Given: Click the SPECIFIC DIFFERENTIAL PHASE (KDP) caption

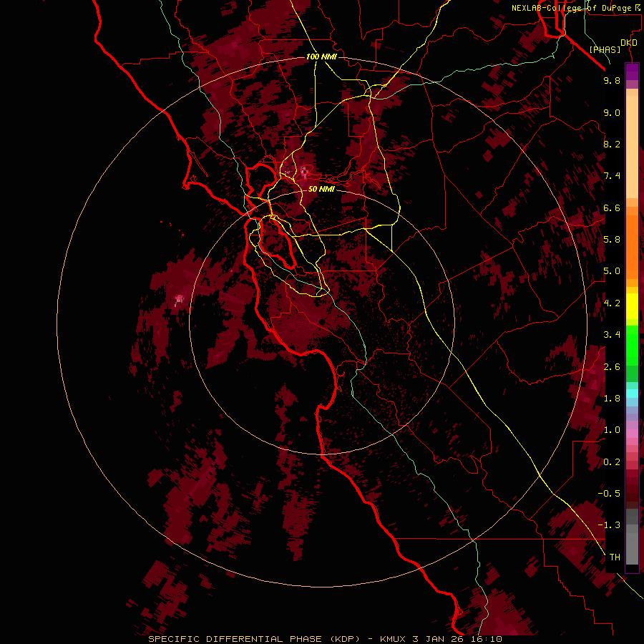Looking at the screenshot, I should pos(254,639).
